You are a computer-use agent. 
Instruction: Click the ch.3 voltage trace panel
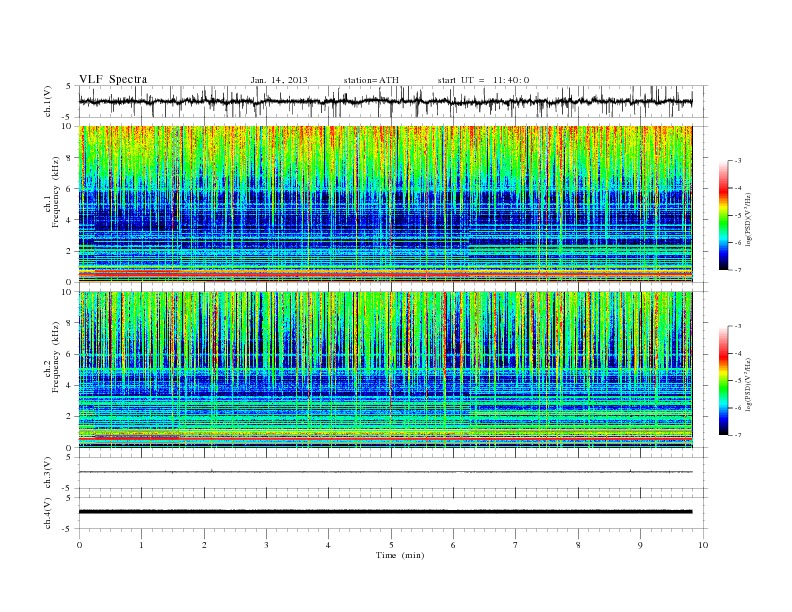point(393,473)
